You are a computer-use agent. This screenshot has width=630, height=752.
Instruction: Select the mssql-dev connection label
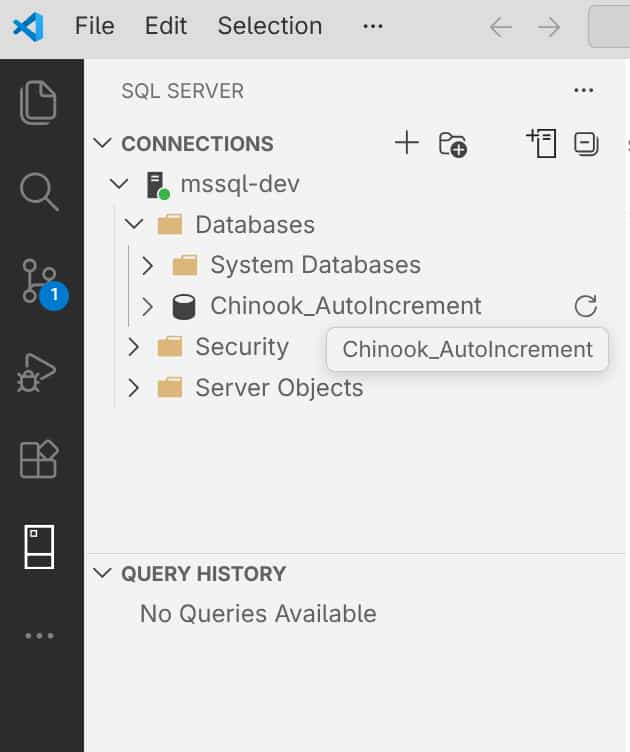tap(240, 184)
